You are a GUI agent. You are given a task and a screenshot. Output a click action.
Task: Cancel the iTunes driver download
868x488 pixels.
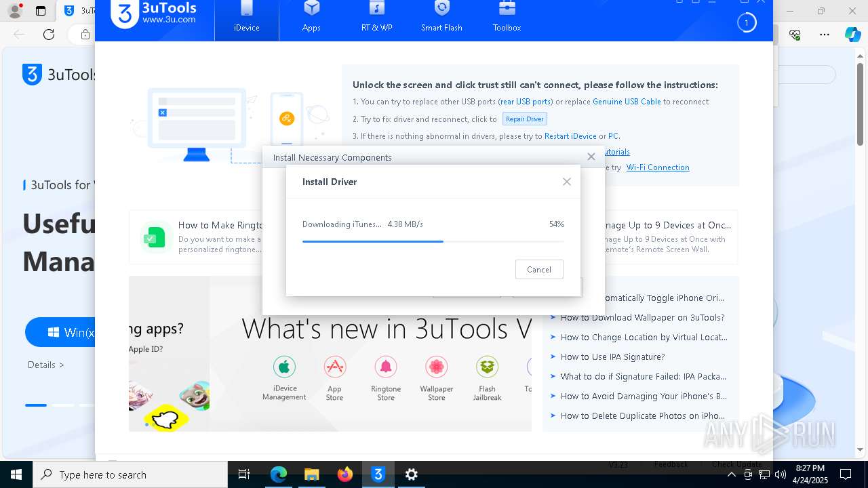(539, 269)
